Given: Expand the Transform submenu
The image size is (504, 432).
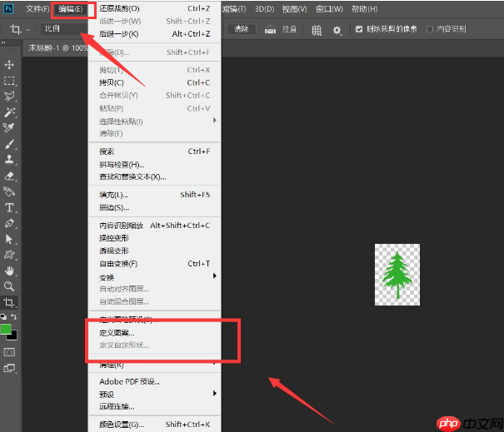Looking at the screenshot, I should pyautogui.click(x=215, y=276).
